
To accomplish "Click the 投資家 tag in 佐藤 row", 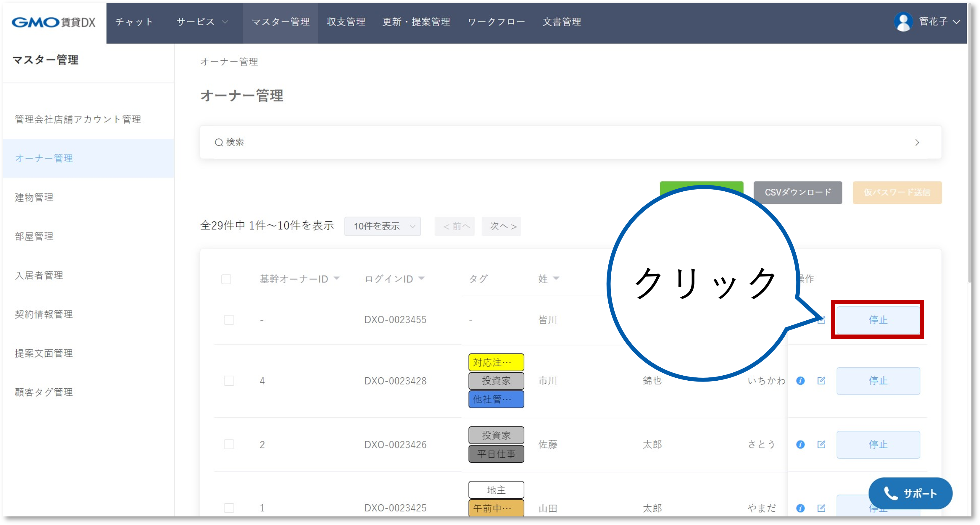I will click(496, 435).
